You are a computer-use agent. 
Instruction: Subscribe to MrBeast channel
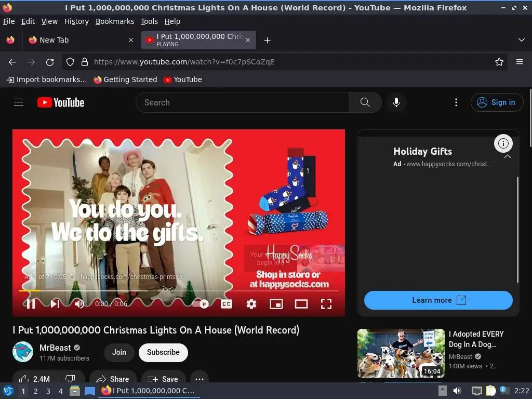click(x=163, y=352)
